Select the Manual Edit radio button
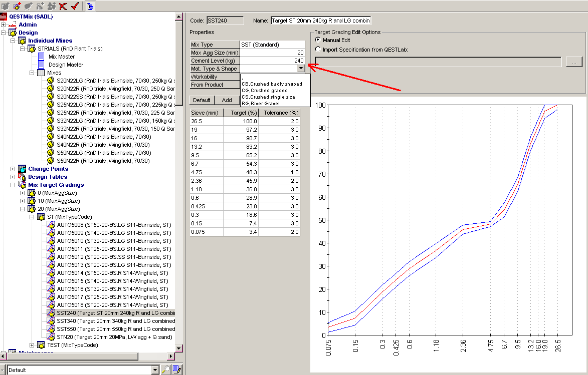Screen dimensions: 588x375 tap(318, 40)
